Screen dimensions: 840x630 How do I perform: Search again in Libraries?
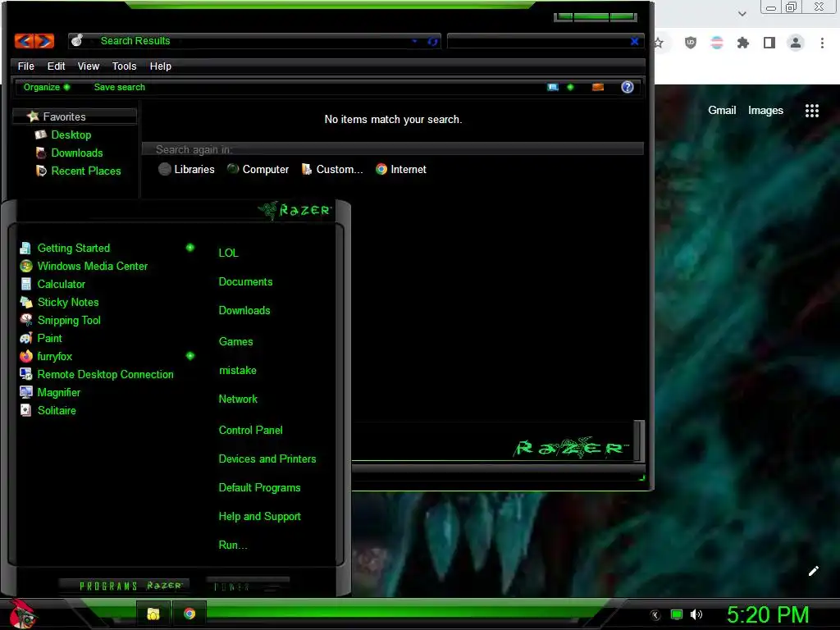point(186,169)
